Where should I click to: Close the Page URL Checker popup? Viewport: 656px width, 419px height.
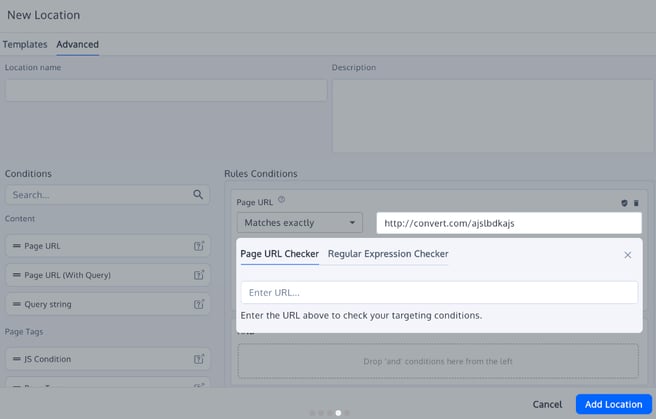(x=628, y=255)
